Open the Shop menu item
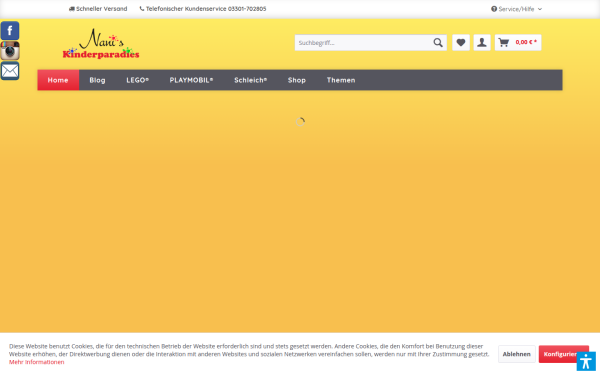600x375 pixels. (x=297, y=80)
